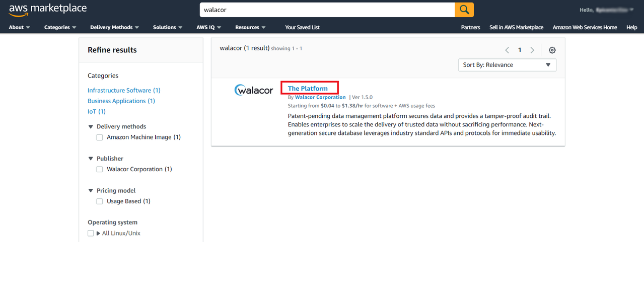Open the Help link
The height and width of the screenshot is (296, 644).
pos(631,27)
